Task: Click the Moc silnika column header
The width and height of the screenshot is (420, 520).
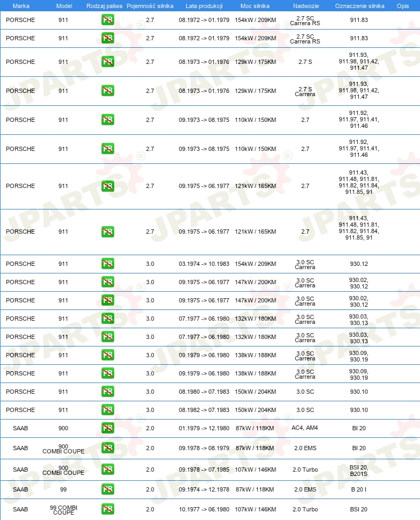Action: [x=255, y=6]
